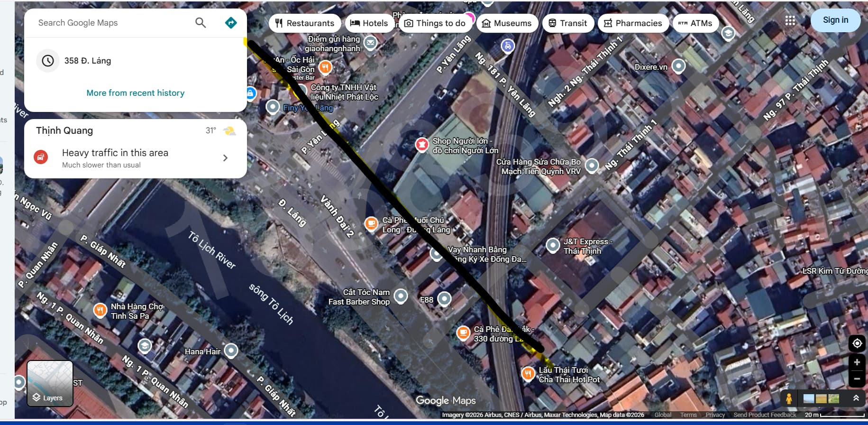Click the Vay Nhanh Bằng Đăng Ký Xe label

[487, 254]
